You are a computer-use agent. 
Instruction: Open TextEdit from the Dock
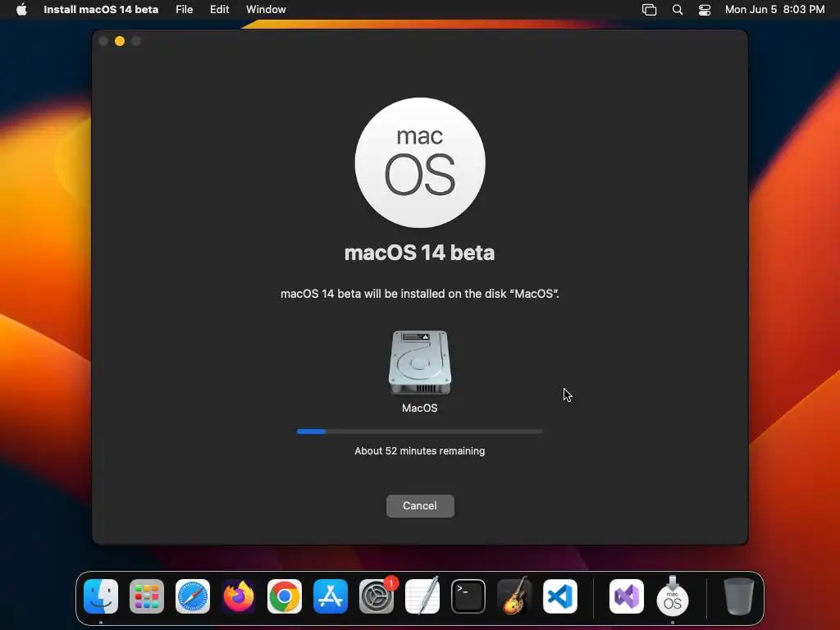422,596
